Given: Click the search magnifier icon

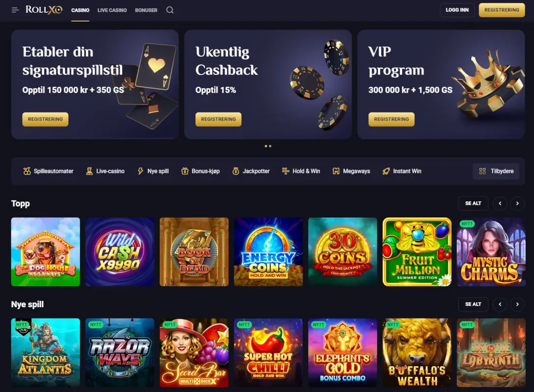Looking at the screenshot, I should pos(170,10).
